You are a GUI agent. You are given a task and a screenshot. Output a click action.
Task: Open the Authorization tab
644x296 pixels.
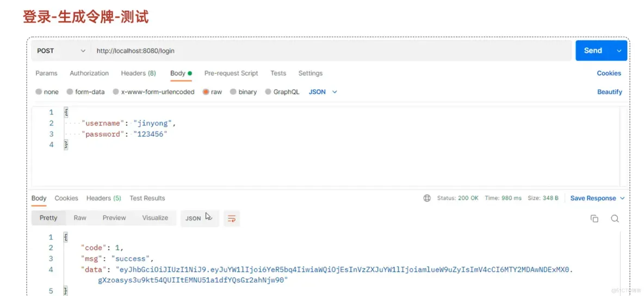(89, 73)
